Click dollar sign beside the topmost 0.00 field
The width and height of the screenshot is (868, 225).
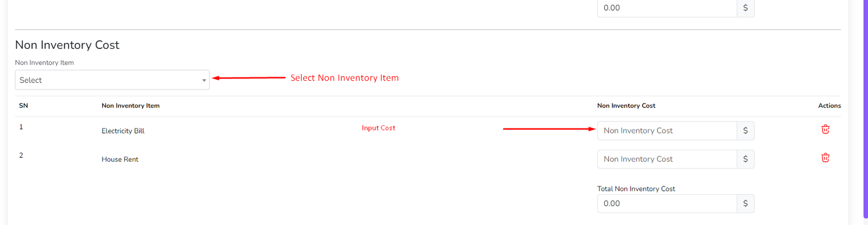click(745, 8)
